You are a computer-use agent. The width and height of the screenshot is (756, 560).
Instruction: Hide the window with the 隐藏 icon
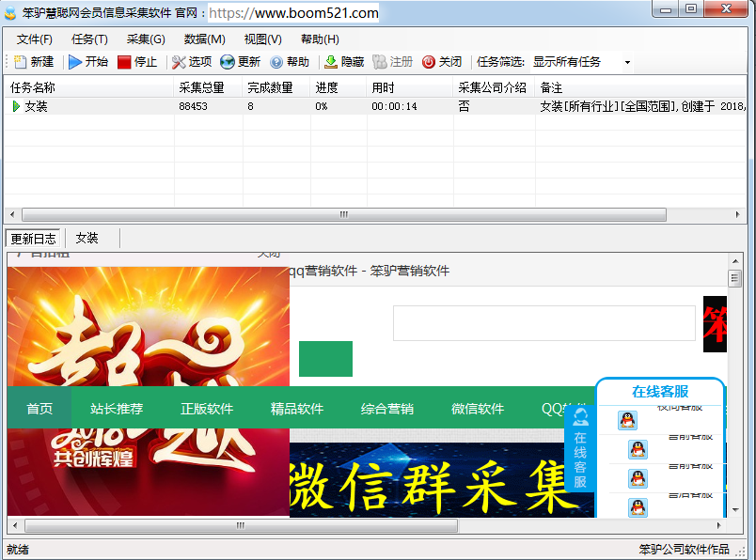331,62
